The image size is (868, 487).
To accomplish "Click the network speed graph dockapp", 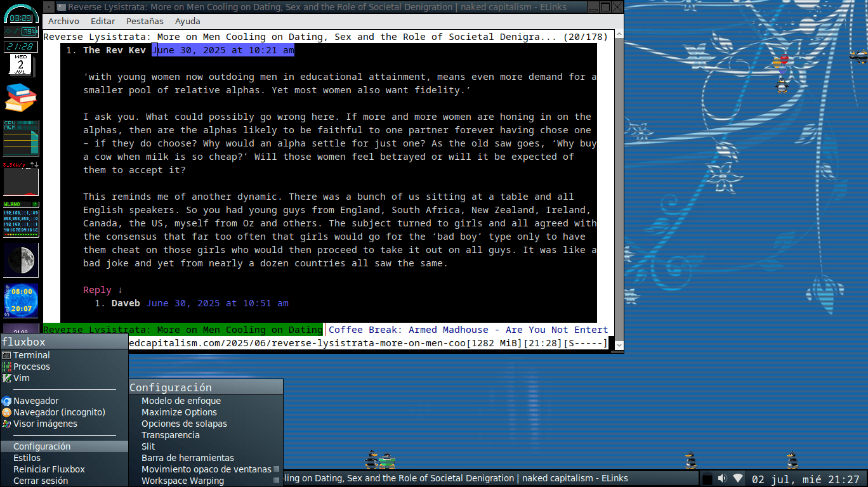I will coord(21,178).
